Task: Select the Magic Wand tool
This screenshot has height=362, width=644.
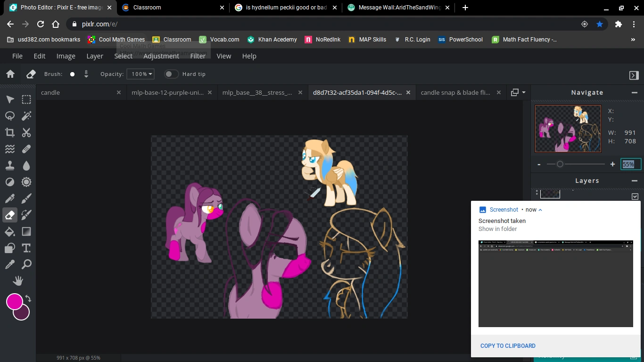Action: (x=26, y=116)
